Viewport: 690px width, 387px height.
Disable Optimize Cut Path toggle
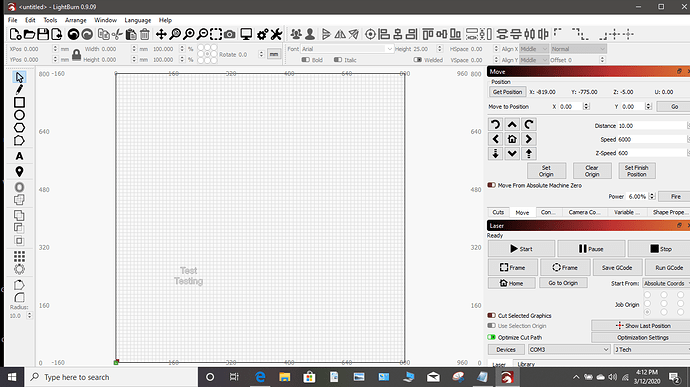point(492,337)
